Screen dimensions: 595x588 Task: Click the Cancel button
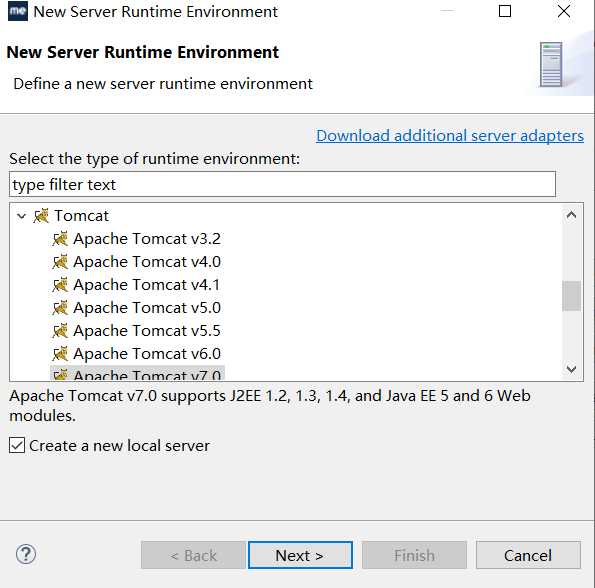pyautogui.click(x=528, y=555)
